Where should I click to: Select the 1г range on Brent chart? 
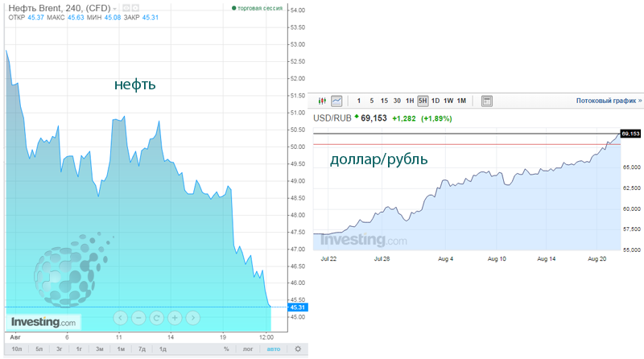[x=79, y=349]
